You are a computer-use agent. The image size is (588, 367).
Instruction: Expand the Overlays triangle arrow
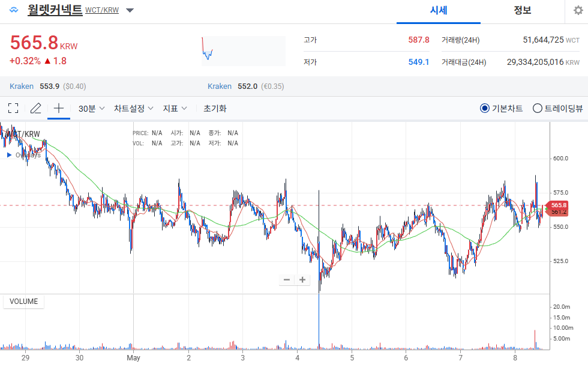click(x=10, y=155)
